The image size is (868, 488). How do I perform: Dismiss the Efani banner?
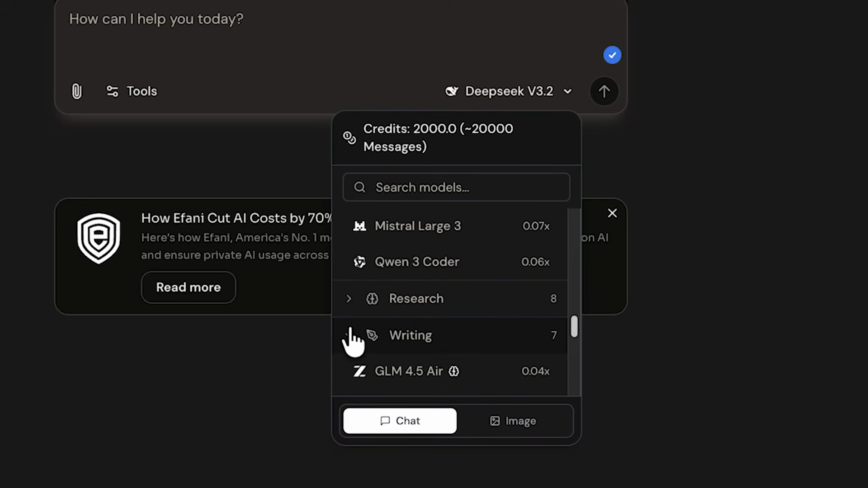pyautogui.click(x=612, y=213)
